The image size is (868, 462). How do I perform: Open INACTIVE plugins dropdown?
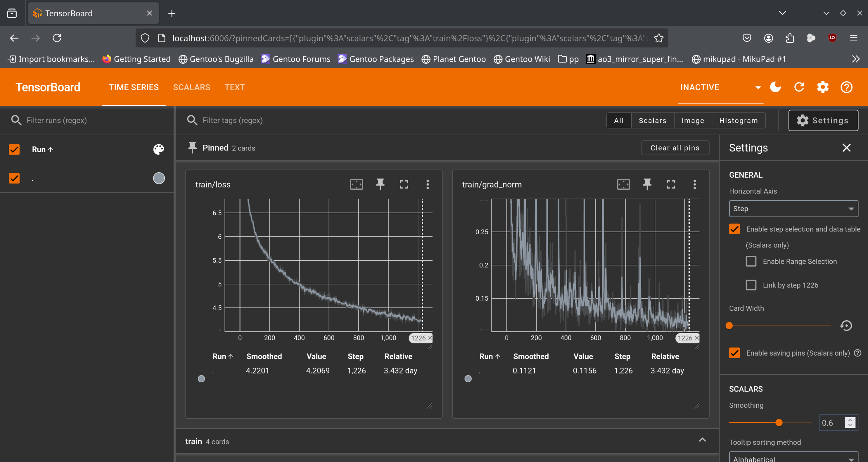pos(721,87)
